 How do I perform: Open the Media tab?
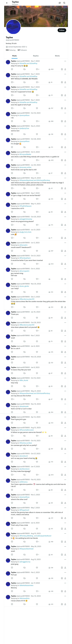click(57, 56)
